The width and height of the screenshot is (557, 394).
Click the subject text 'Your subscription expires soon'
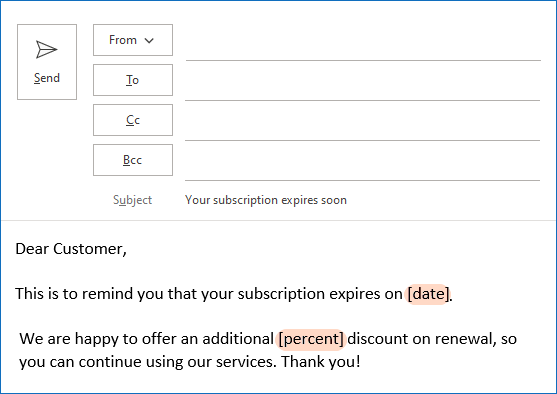[x=266, y=200]
